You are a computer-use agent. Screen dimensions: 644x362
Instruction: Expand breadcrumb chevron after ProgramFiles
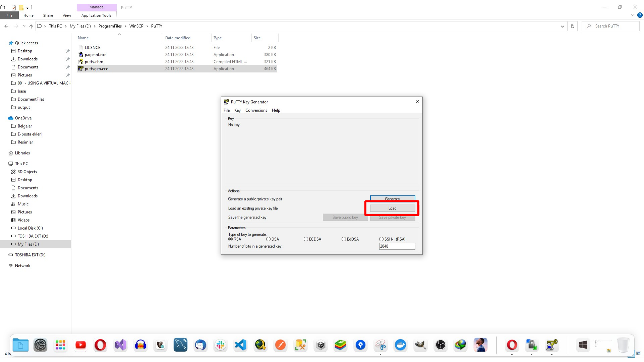pos(125,26)
